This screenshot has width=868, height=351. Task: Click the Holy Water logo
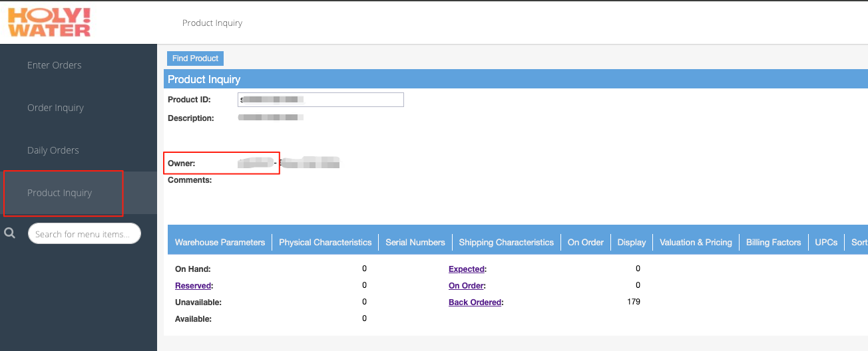pyautogui.click(x=49, y=23)
